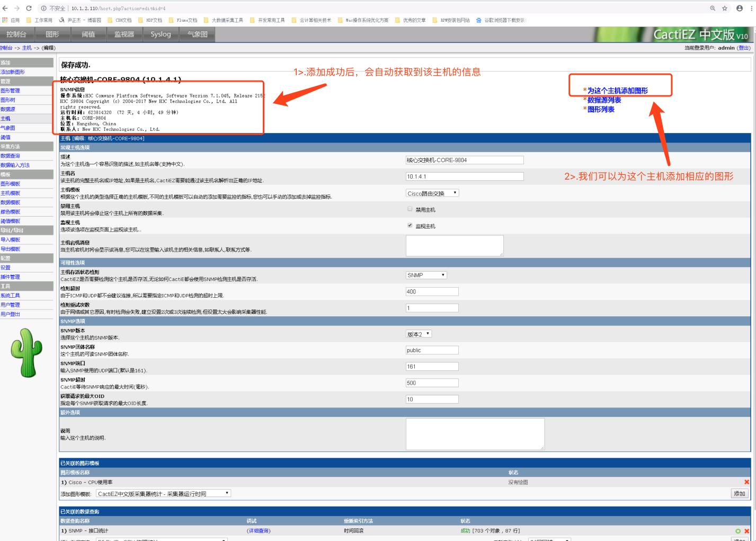Open 数据源 in sidebar
The height and width of the screenshot is (541, 756).
[8, 109]
